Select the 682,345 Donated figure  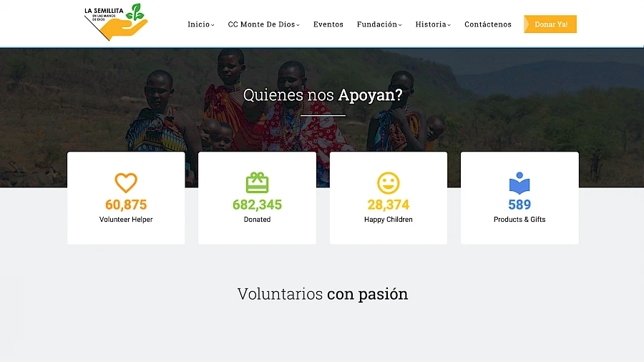coord(257,205)
